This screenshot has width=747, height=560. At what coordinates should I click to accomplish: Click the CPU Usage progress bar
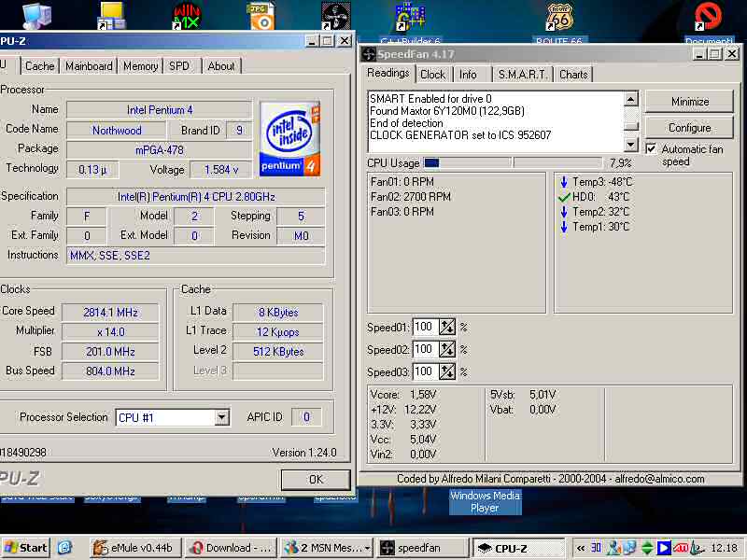tap(512, 162)
